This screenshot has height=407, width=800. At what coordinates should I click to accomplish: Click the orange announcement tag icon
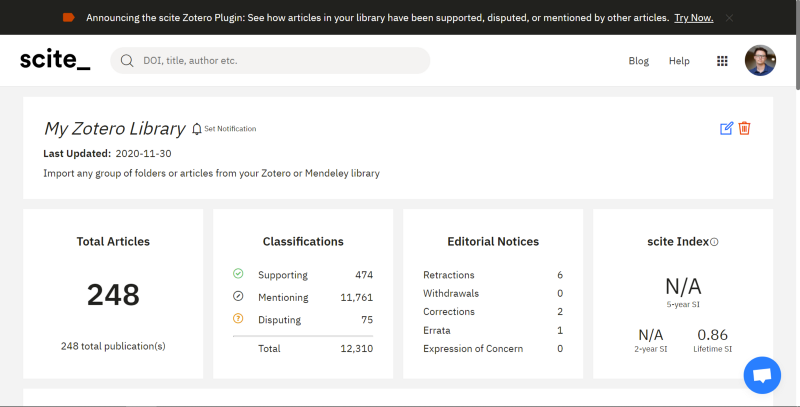pos(68,18)
